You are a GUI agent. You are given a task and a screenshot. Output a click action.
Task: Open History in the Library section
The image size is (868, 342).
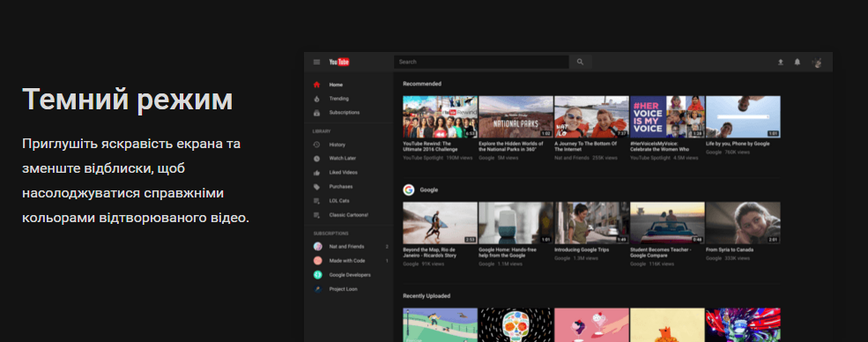coord(338,145)
